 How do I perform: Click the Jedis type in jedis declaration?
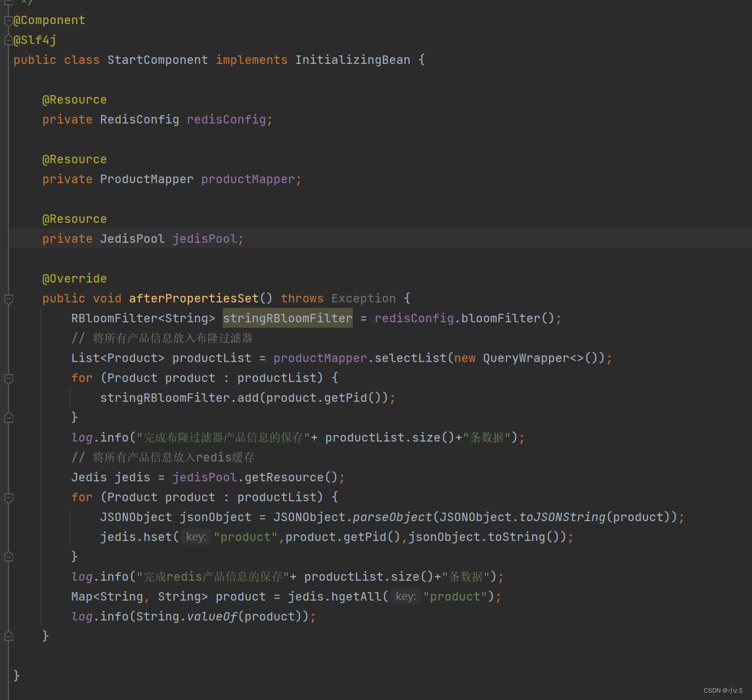[x=89, y=477]
